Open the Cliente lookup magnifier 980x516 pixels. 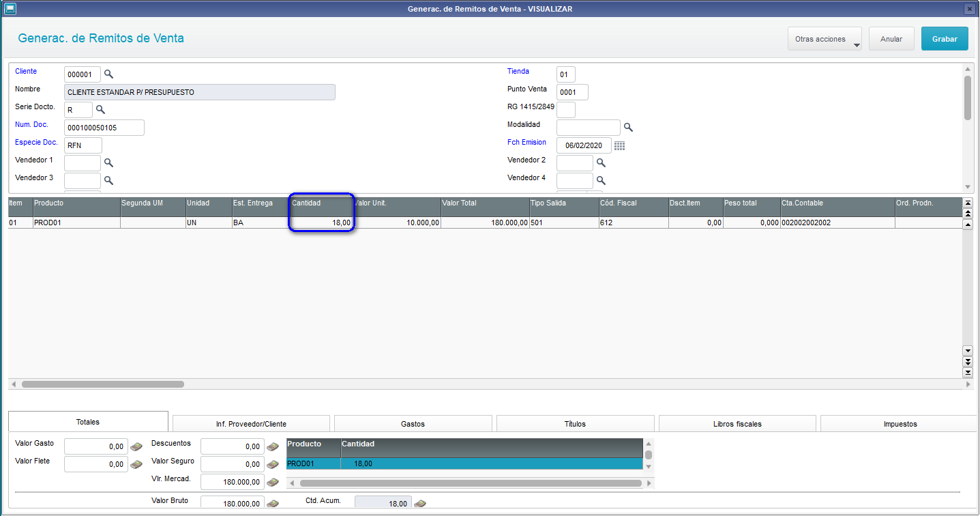[x=108, y=74]
